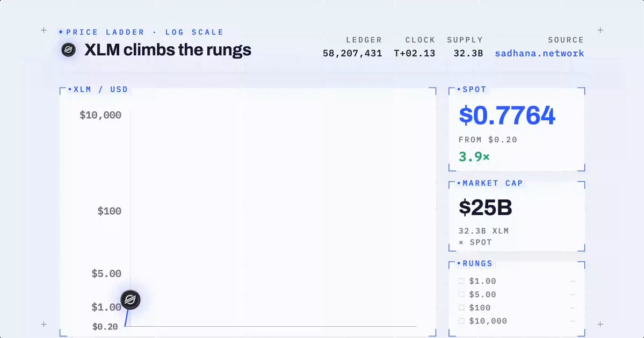This screenshot has width=644, height=338.
Task: Select the SPOT panel heading
Action: pos(474,90)
